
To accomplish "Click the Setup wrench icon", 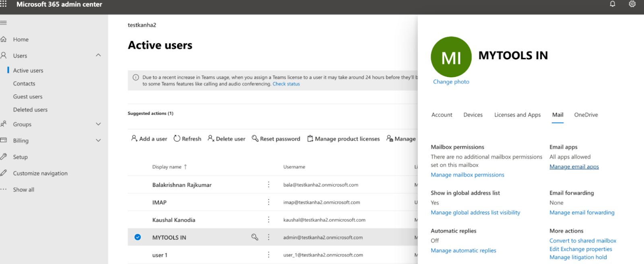I will coord(4,157).
